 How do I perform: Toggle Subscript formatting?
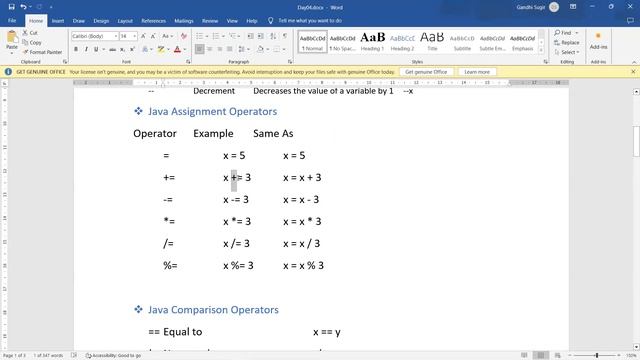[122, 49]
